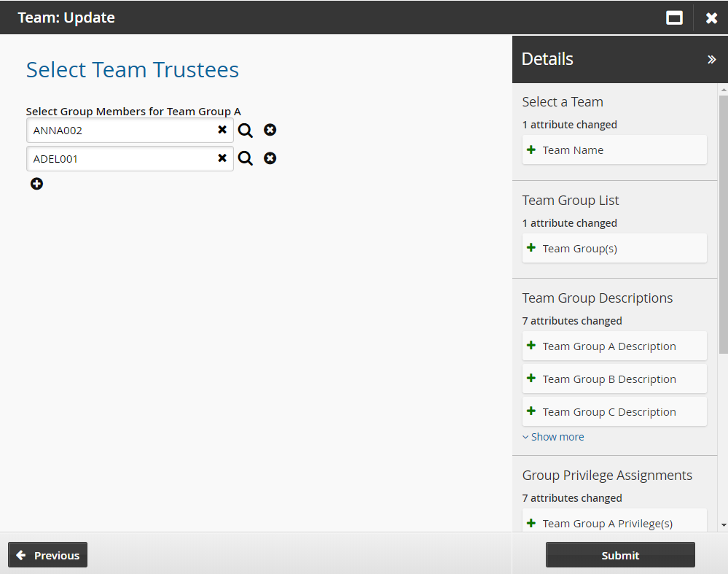This screenshot has width=728, height=574.
Task: Open search lookup for ANNA002 member
Action: click(246, 131)
